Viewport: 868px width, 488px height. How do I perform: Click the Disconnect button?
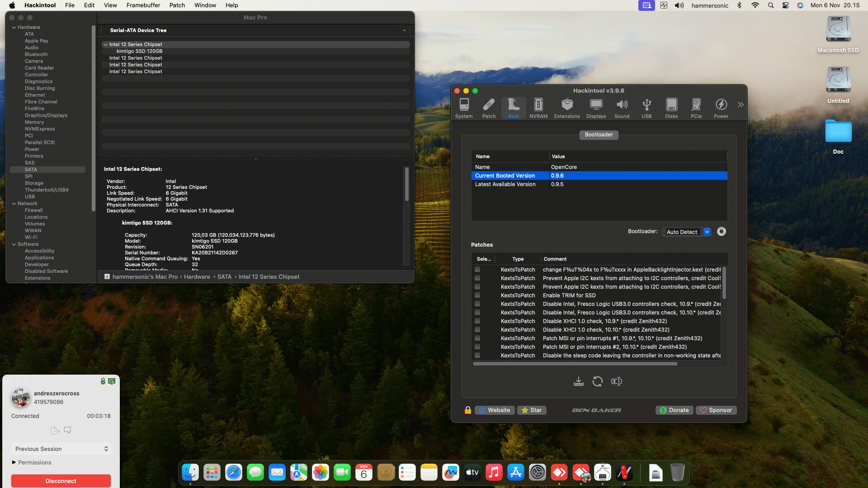pos(61,481)
